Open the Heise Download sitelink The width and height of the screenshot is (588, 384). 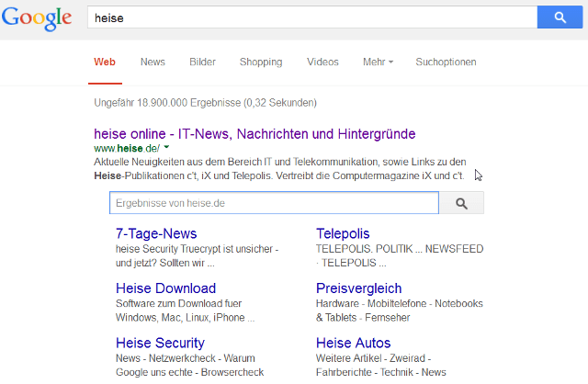[x=165, y=288]
